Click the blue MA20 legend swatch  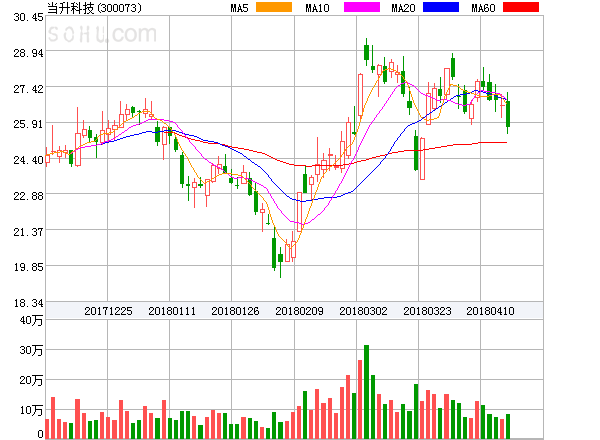[441, 7]
